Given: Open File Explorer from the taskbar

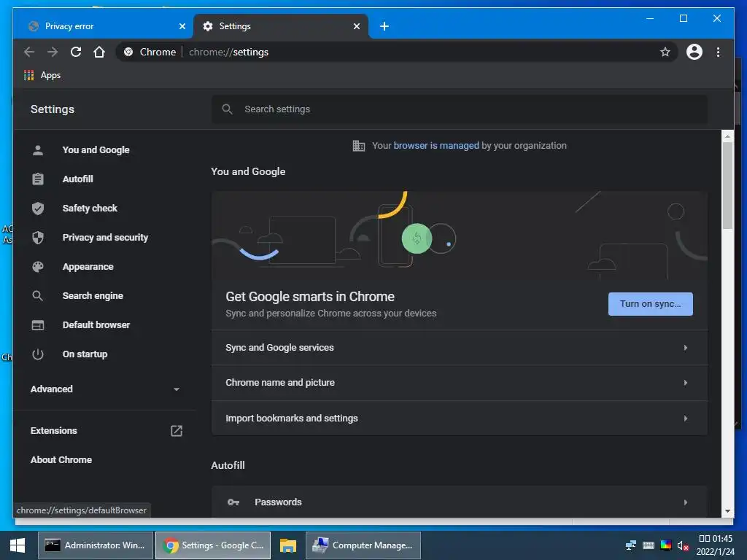Looking at the screenshot, I should point(287,545).
